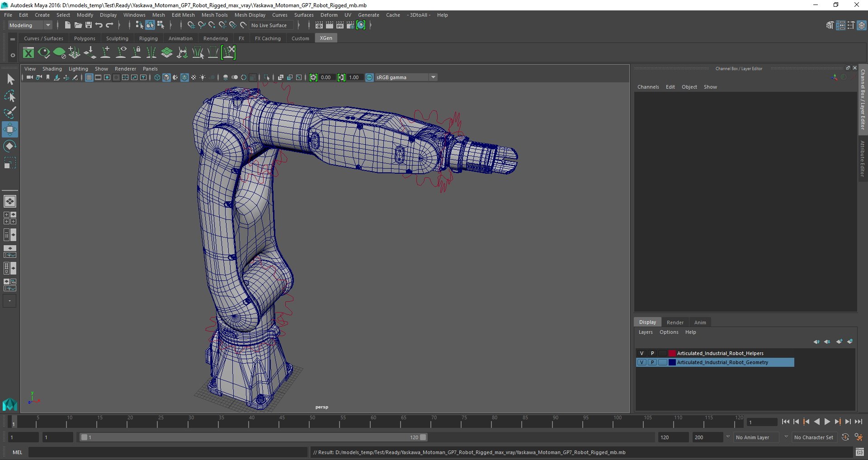Toggle visibility V of Robot_Geometry layer
868x460 pixels.
point(642,362)
